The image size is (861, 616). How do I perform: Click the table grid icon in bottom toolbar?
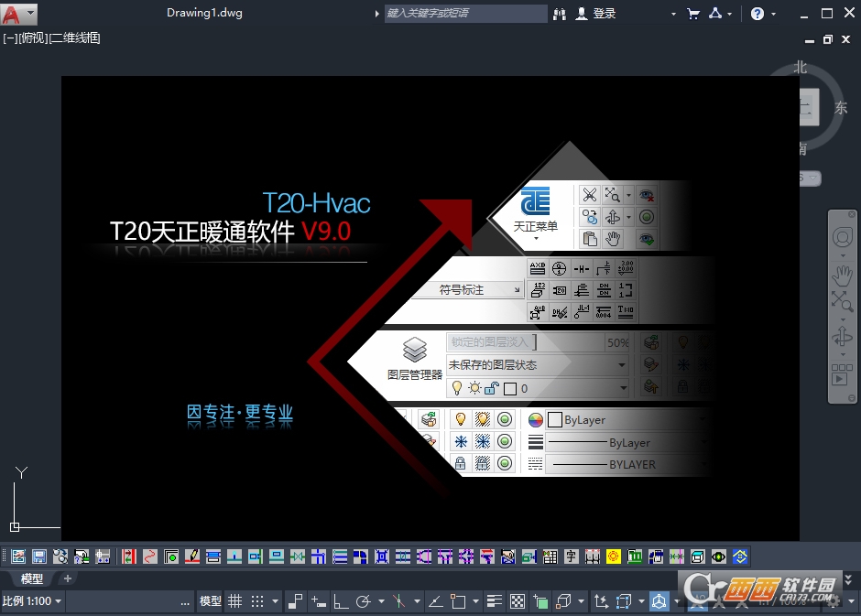coord(550,557)
